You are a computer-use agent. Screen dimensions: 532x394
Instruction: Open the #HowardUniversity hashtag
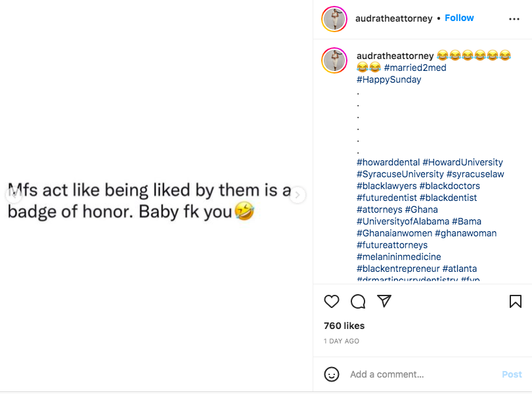(x=463, y=162)
